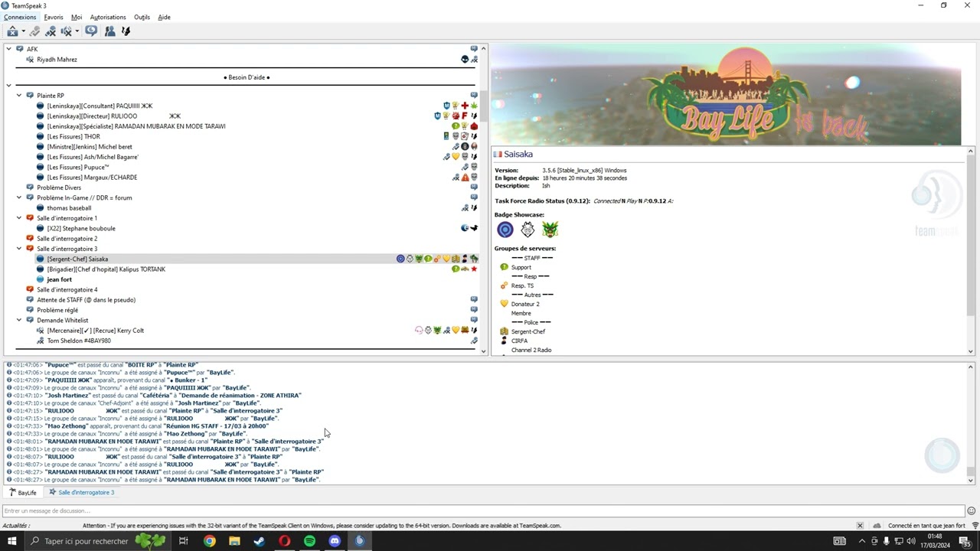Open the emoji picker smiley icon

[972, 511]
